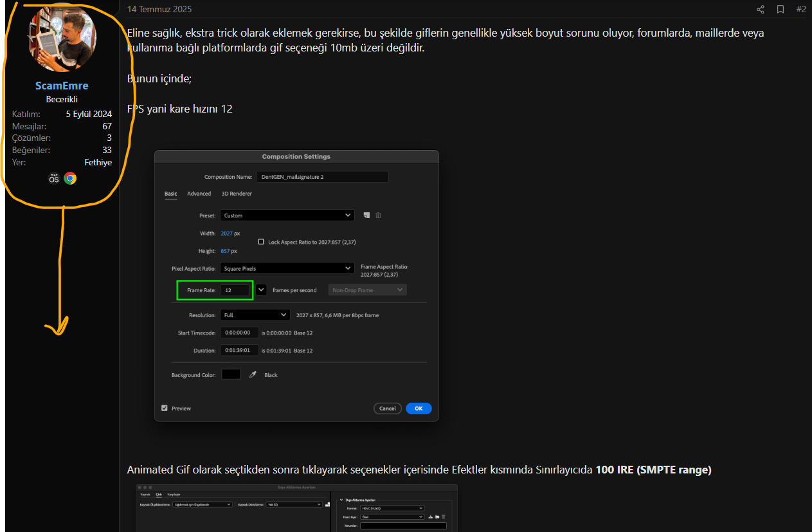This screenshot has height=532, width=812.
Task: Click the share icon on the post
Action: point(761,9)
